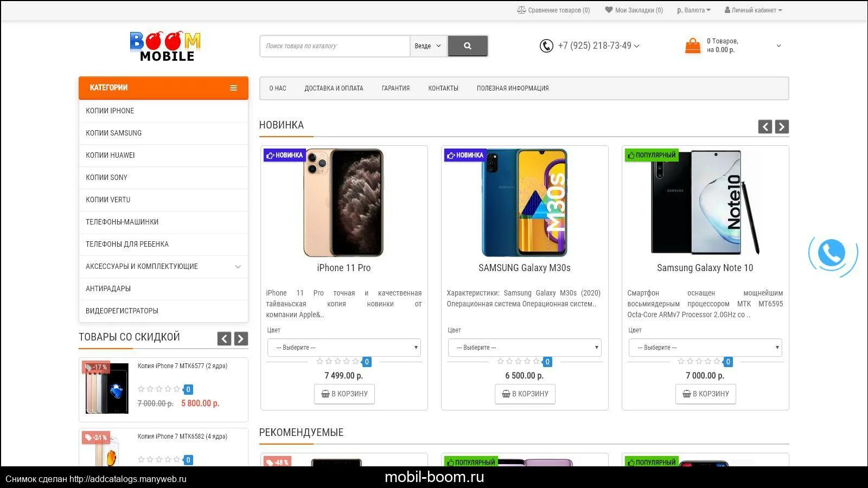This screenshot has width=868, height=488.
Task: Select the Антирадары category
Action: click(x=163, y=288)
